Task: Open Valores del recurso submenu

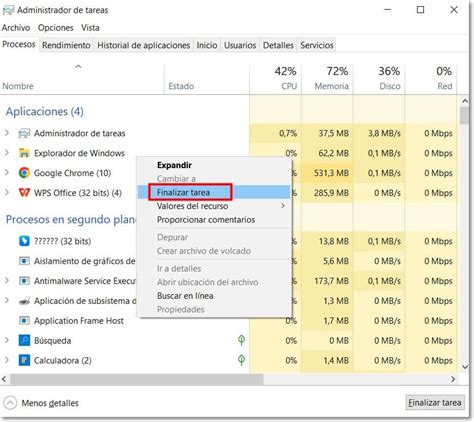Action: pyautogui.click(x=215, y=206)
